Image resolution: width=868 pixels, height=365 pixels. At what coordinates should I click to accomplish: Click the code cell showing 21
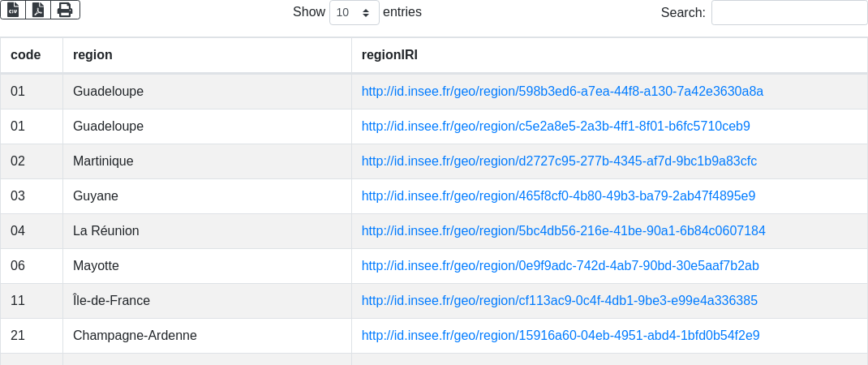pyautogui.click(x=18, y=336)
